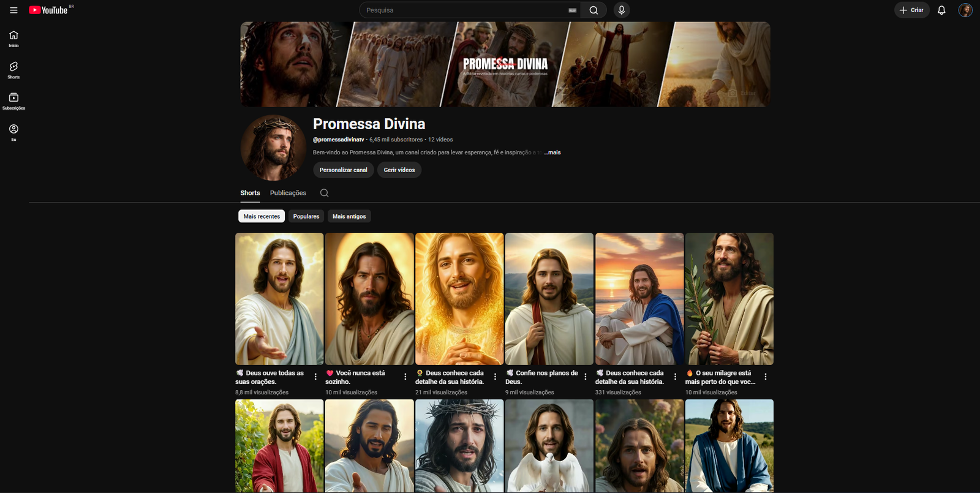The width and height of the screenshot is (980, 493).
Task: Click Gerir vídeos
Action: 399,170
